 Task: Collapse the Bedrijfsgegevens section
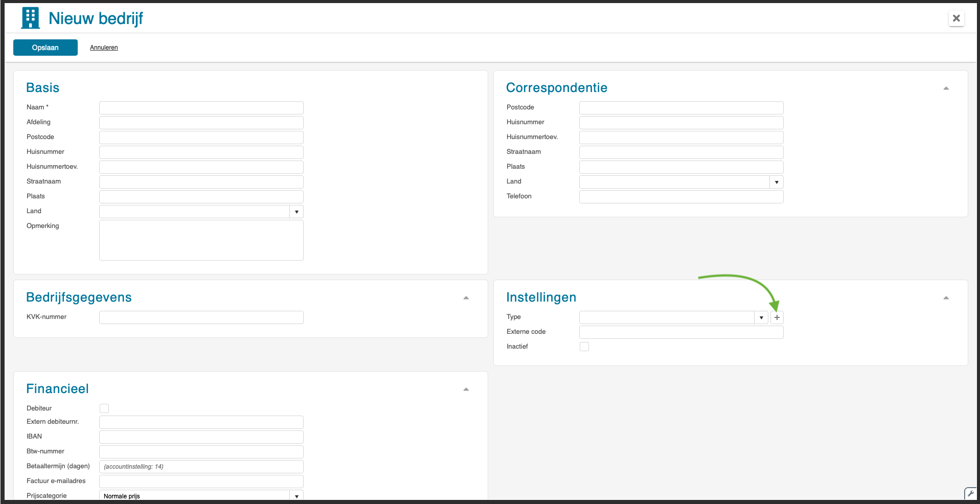point(466,298)
